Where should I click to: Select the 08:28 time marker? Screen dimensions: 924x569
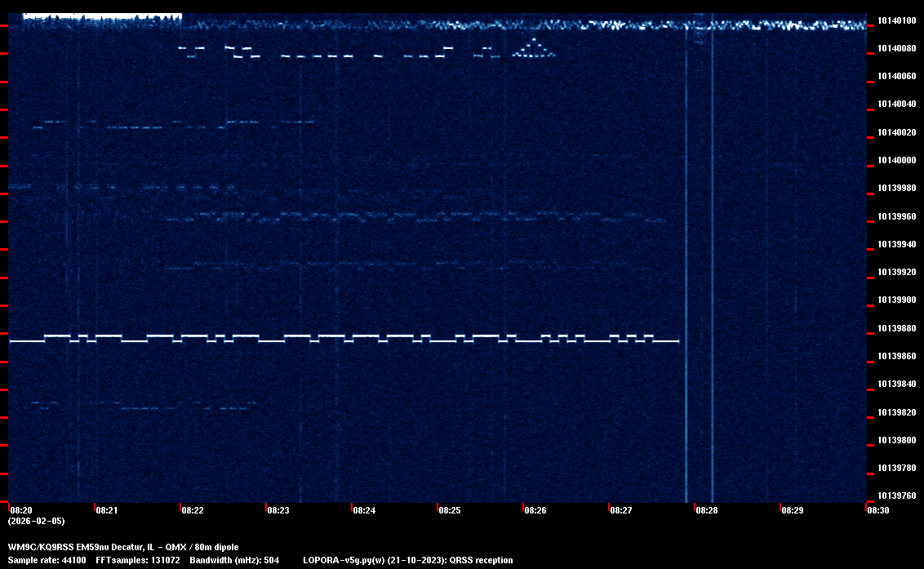707,510
